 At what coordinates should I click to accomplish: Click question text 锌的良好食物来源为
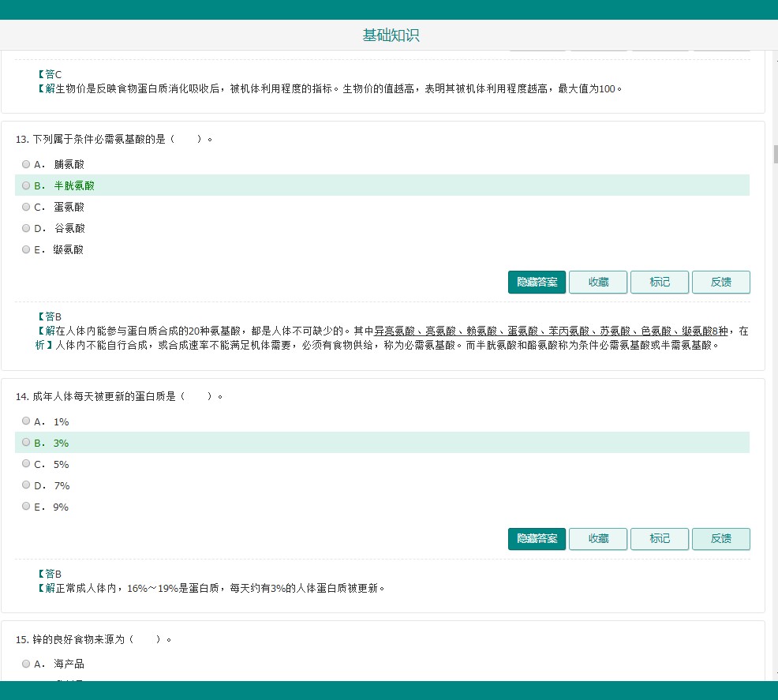click(x=78, y=639)
